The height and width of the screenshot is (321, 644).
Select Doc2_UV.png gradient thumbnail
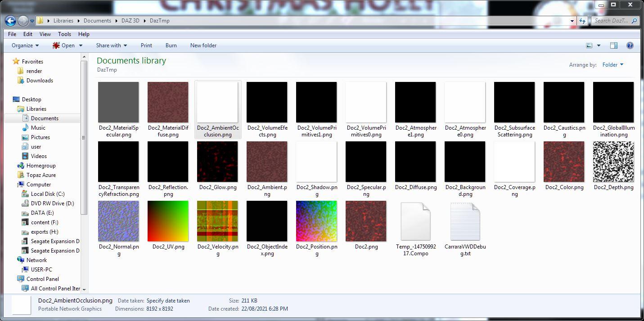tap(168, 221)
